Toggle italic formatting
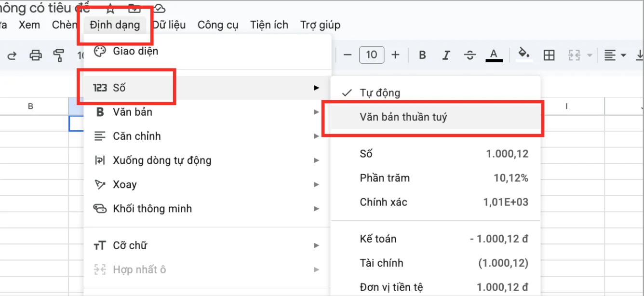This screenshot has width=644, height=296. 446,55
